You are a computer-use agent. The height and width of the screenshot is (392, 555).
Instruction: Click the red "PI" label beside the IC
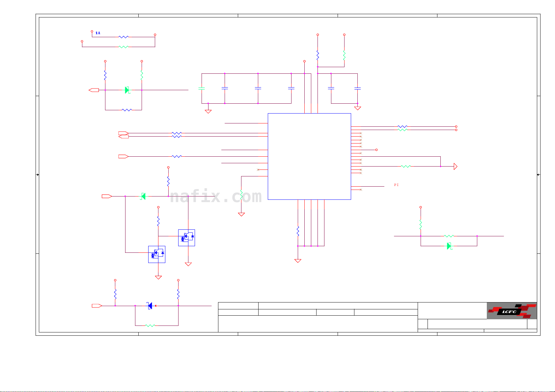click(396, 185)
